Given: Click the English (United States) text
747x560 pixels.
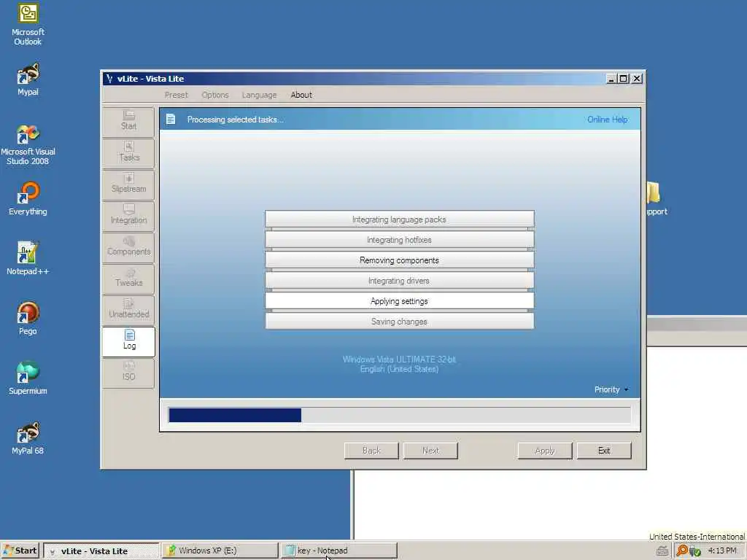Looking at the screenshot, I should (x=399, y=369).
